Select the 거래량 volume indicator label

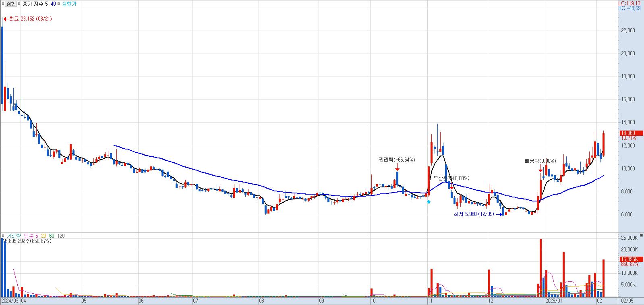pos(13,236)
